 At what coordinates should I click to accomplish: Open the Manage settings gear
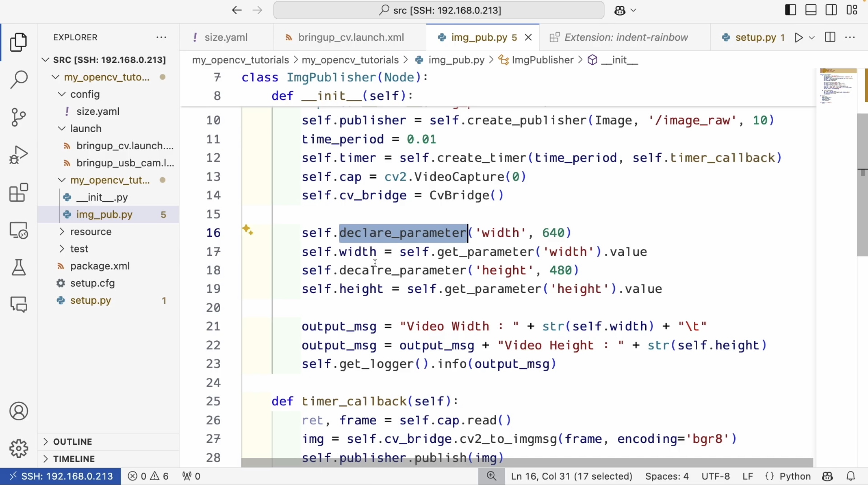[19, 448]
